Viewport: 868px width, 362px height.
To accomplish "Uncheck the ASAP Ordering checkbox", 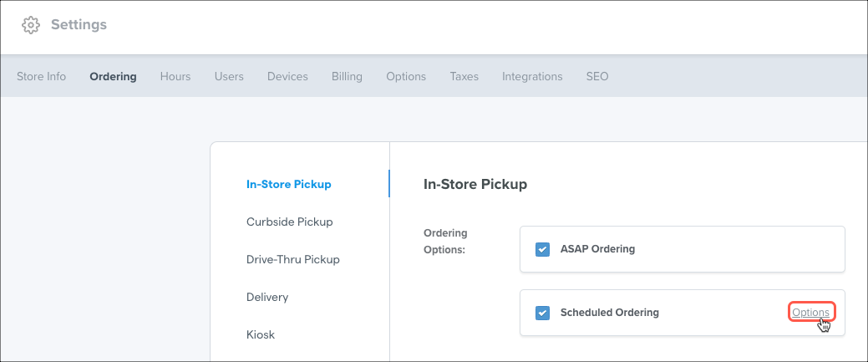I will 543,249.
